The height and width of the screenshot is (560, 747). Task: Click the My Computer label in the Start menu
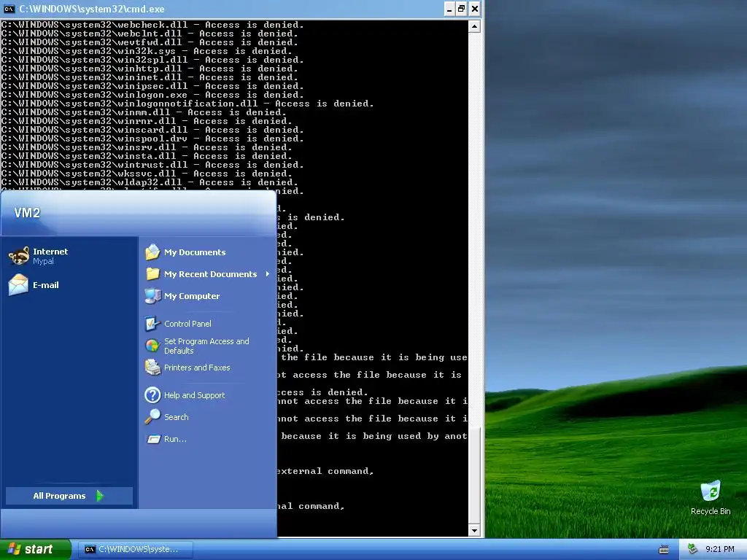point(192,296)
